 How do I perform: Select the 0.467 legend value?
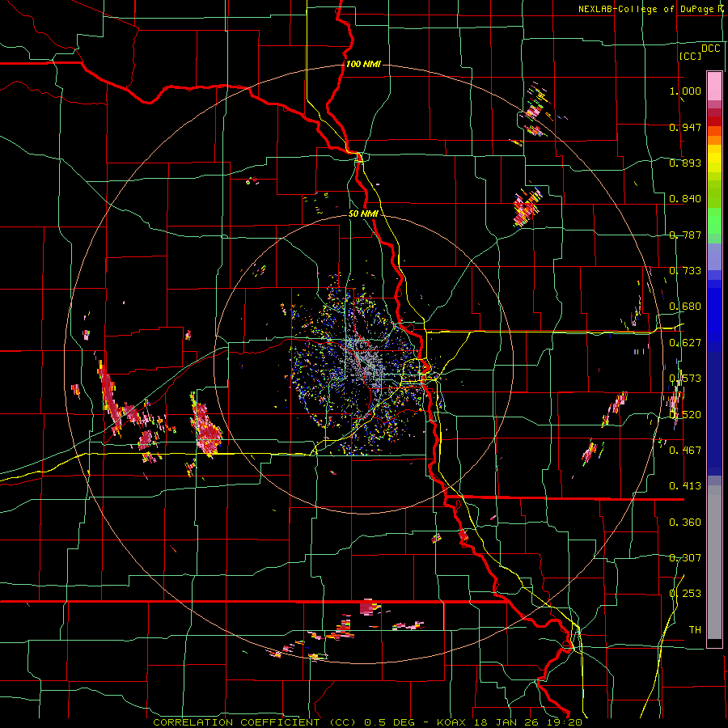click(x=685, y=451)
